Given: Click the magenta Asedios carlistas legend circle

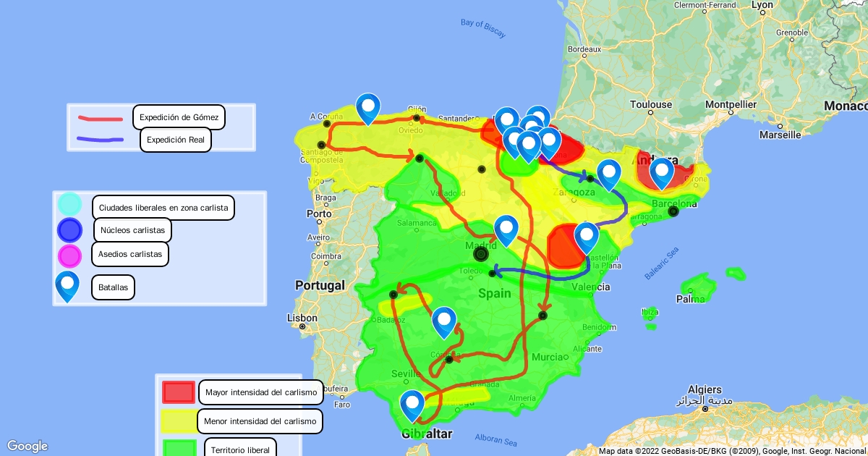Looking at the screenshot, I should coord(69,256).
